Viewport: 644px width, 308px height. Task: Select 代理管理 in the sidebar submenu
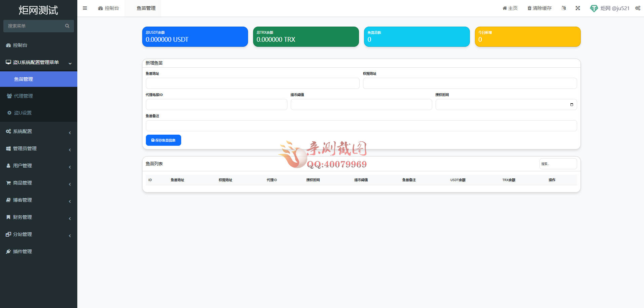(x=24, y=96)
